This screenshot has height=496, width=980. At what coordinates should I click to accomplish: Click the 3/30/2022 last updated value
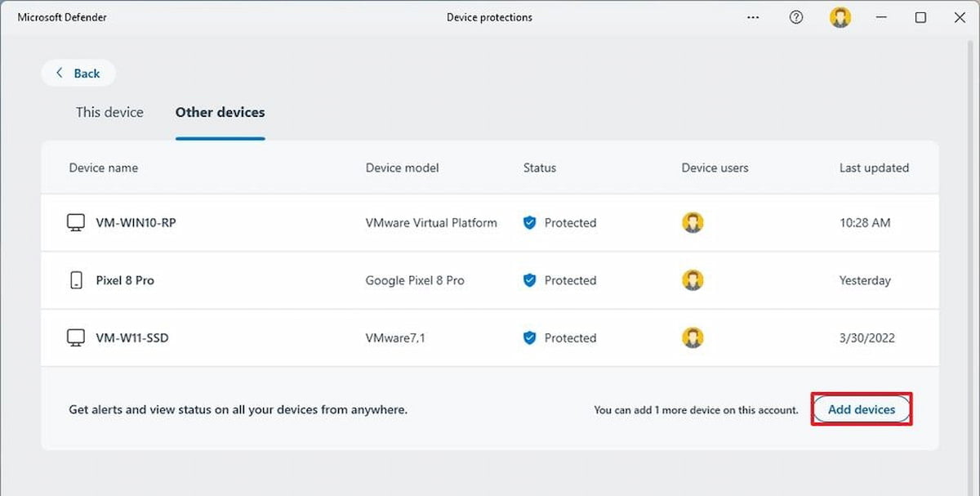click(x=867, y=337)
